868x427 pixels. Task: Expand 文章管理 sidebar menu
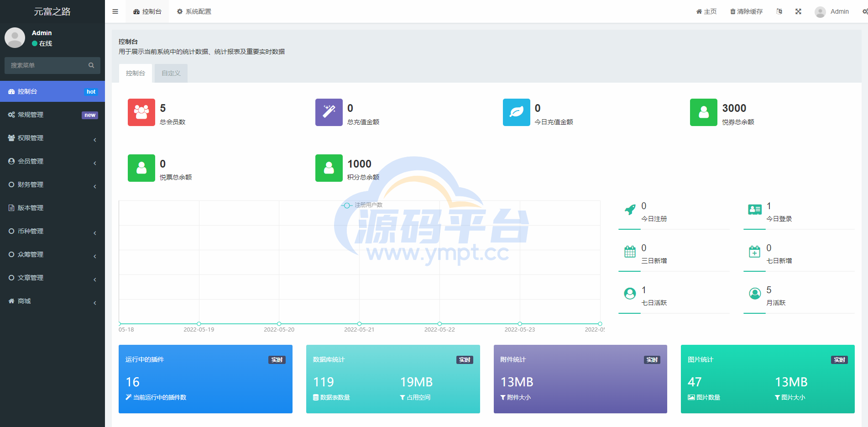click(x=52, y=278)
